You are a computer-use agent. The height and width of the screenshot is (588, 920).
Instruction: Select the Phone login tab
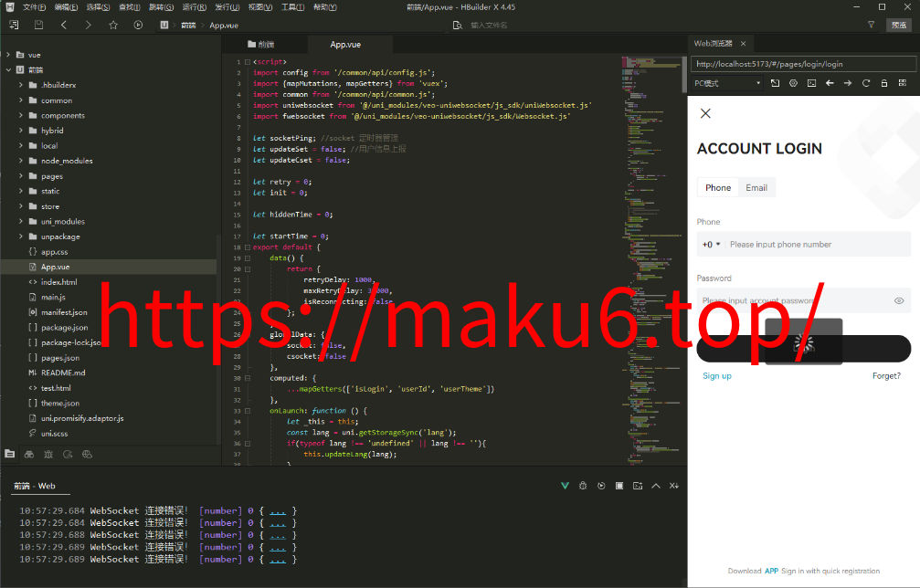717,187
